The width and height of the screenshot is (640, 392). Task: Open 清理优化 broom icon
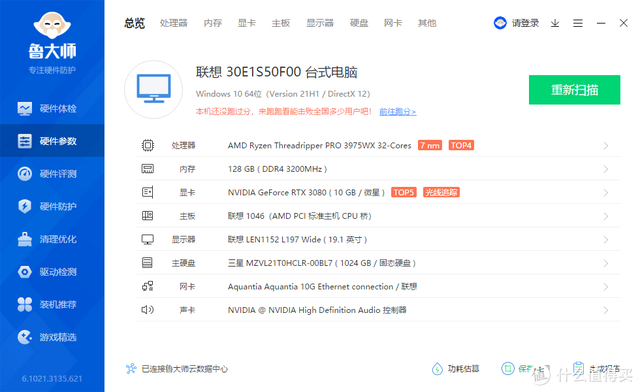pyautogui.click(x=25, y=239)
